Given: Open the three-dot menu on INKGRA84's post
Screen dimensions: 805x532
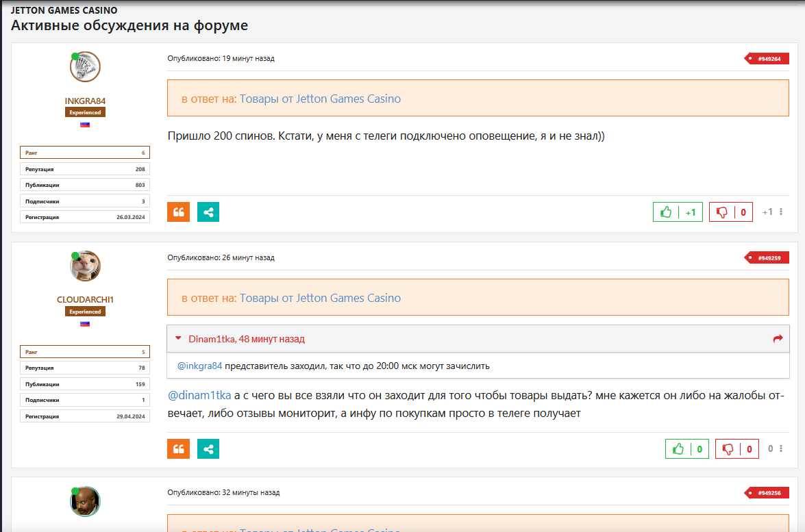Looking at the screenshot, I should point(781,212).
